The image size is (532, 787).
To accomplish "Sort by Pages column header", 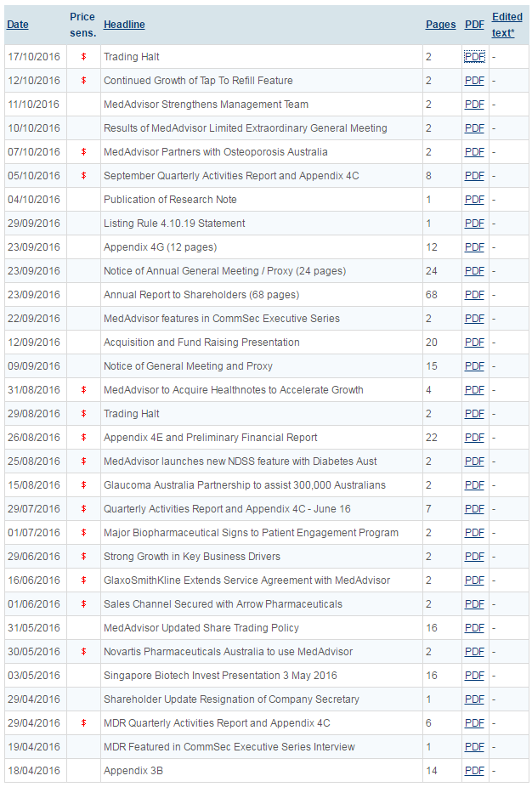I will pyautogui.click(x=441, y=25).
